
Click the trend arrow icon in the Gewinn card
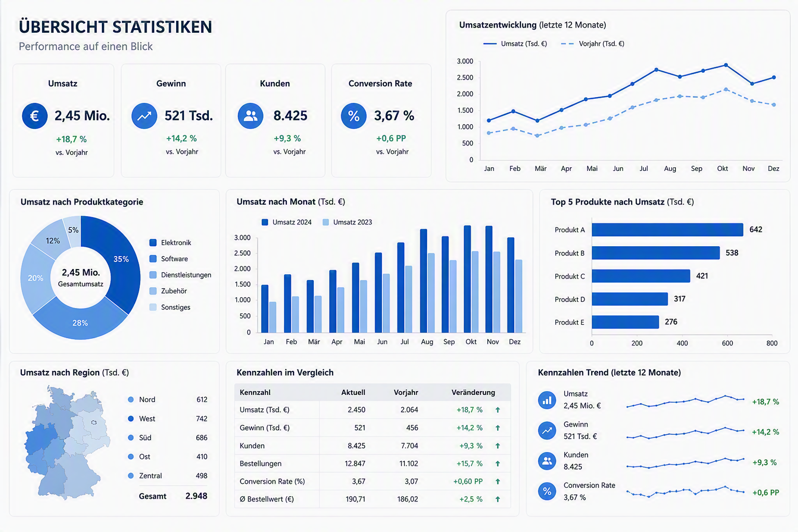click(144, 116)
